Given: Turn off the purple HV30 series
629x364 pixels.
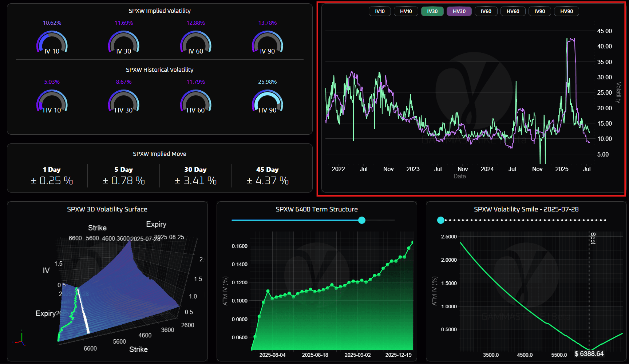Looking at the screenshot, I should pyautogui.click(x=459, y=11).
